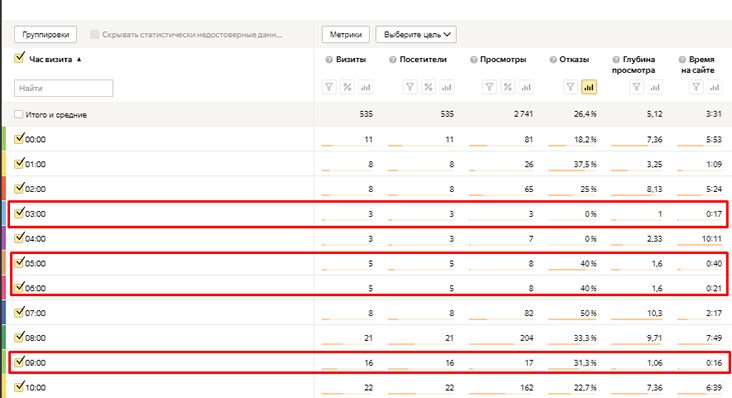This screenshot has width=732, height=398.
Task: Open filter icon under Просмотры column
Action: click(x=489, y=87)
